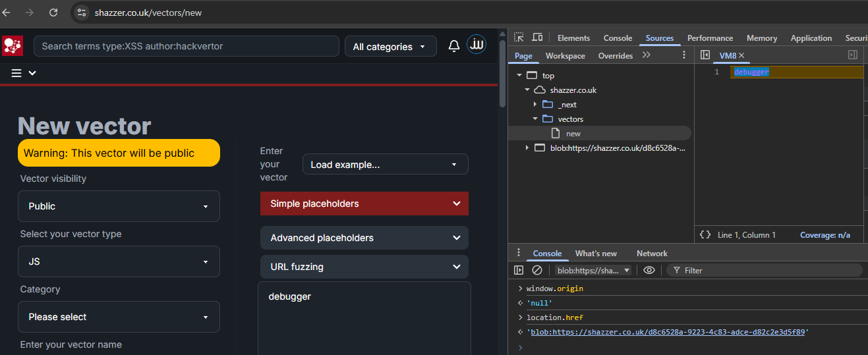This screenshot has width=868, height=355.
Task: Click line number 1 in the editor gutter
Action: pyautogui.click(x=716, y=72)
